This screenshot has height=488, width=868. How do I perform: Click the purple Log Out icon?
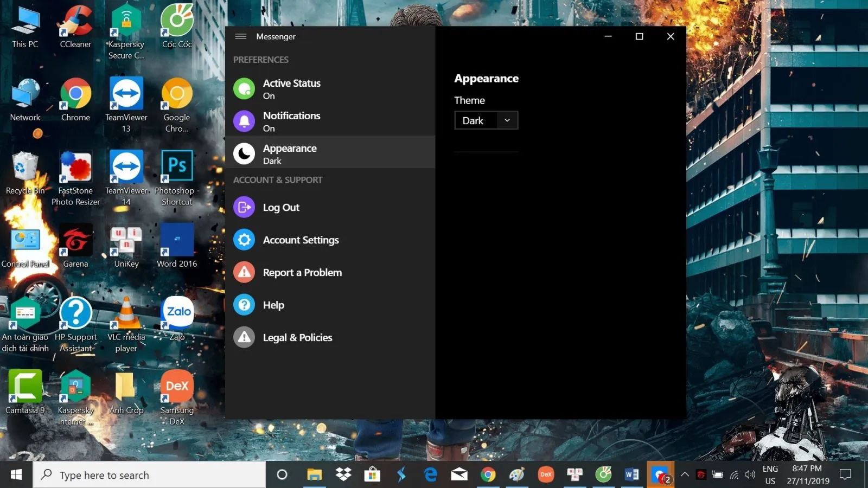244,207
